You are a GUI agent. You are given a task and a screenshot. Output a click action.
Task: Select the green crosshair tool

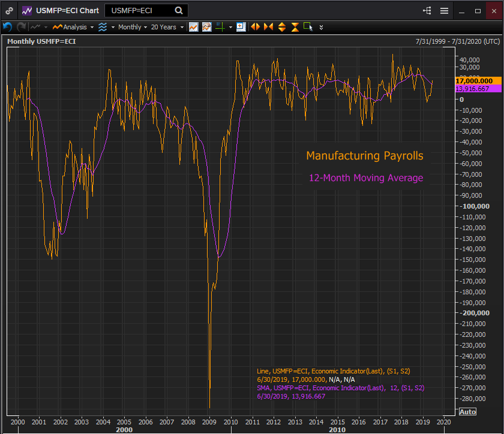pos(220,27)
